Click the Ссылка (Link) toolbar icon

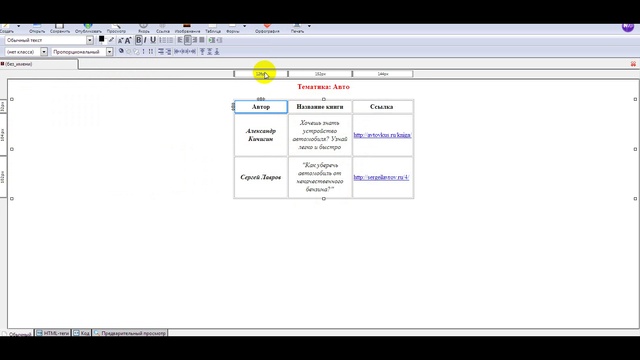point(162,29)
